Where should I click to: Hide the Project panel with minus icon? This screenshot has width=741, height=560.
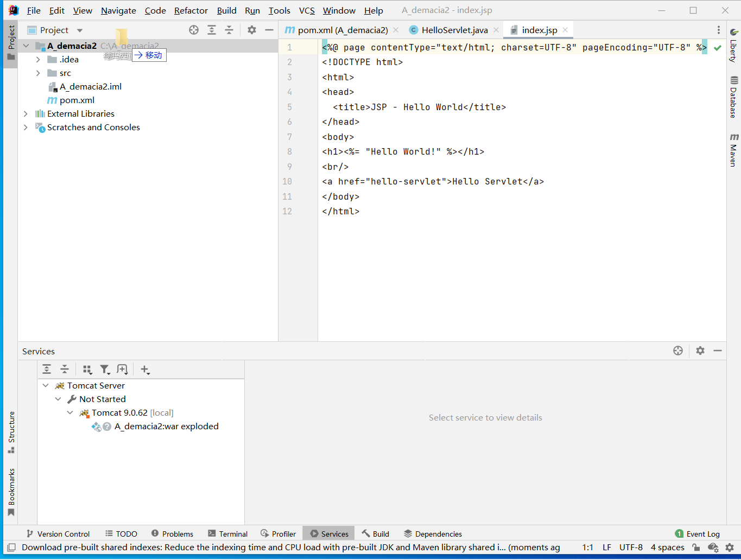(269, 30)
